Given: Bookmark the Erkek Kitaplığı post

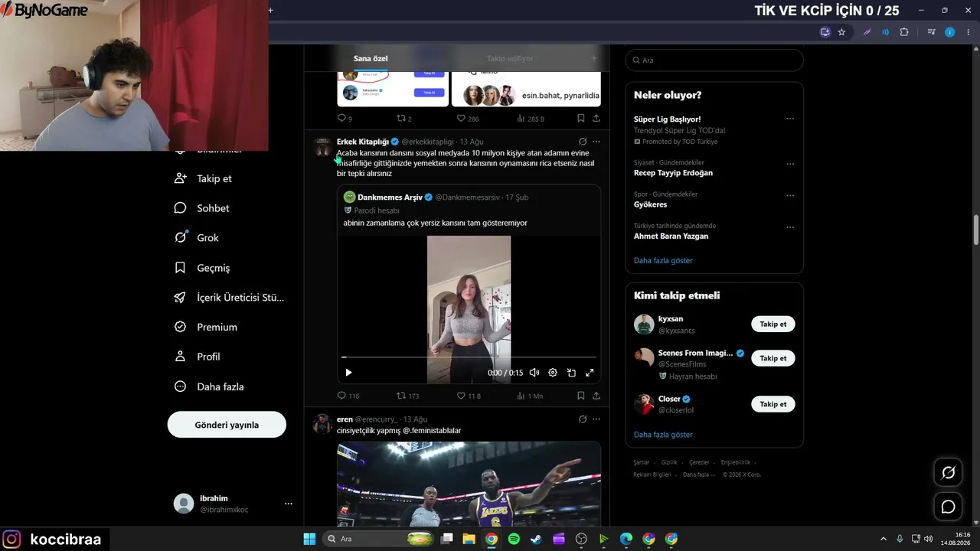Looking at the screenshot, I should (x=581, y=396).
